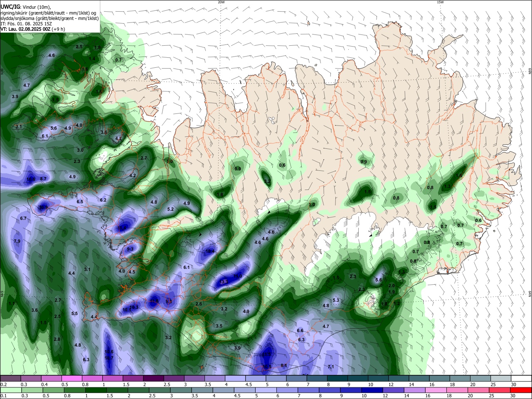The height and width of the screenshot is (399, 532).
Task: Click the '20W' longitude label
Action: click(221, 2)
